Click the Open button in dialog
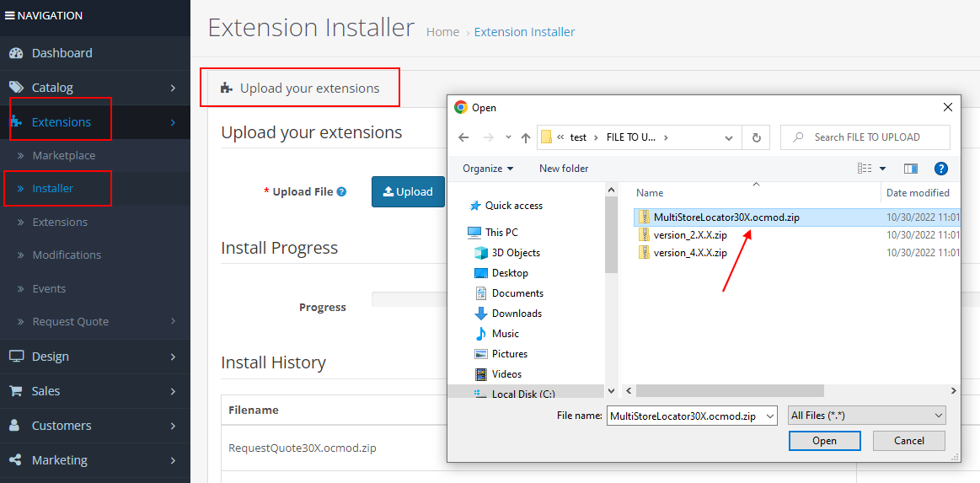The height and width of the screenshot is (483, 980). 824,441
